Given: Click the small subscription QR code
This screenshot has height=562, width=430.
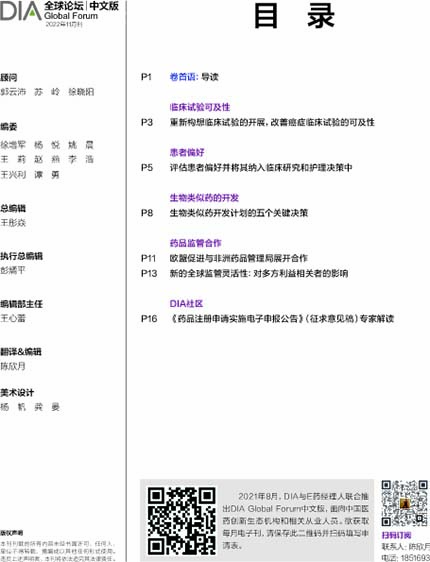Looking at the screenshot, I should coord(404,503).
